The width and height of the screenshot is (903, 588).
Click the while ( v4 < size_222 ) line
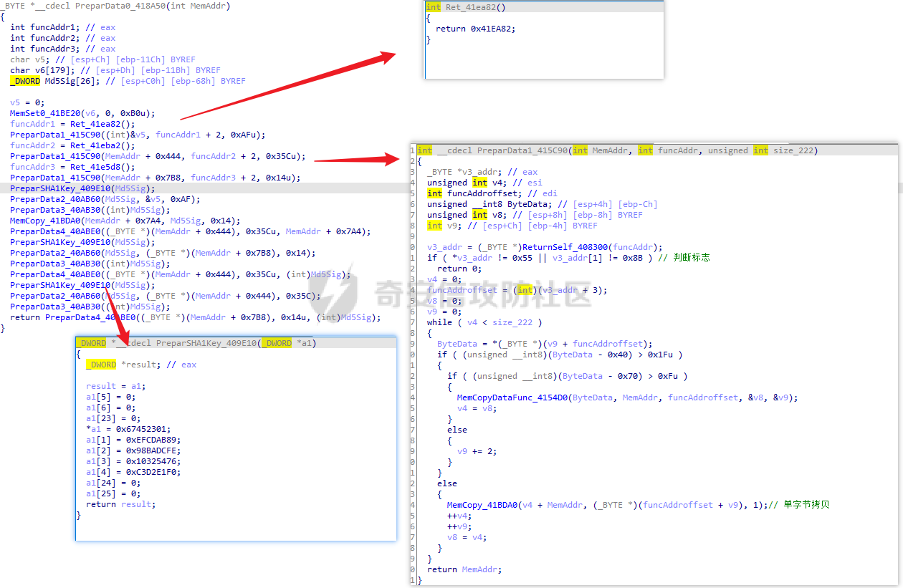tap(484, 322)
